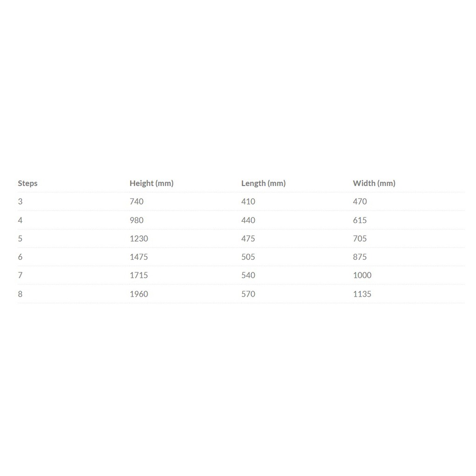Click the width value 875
The height and width of the screenshot is (476, 476).
(x=360, y=257)
